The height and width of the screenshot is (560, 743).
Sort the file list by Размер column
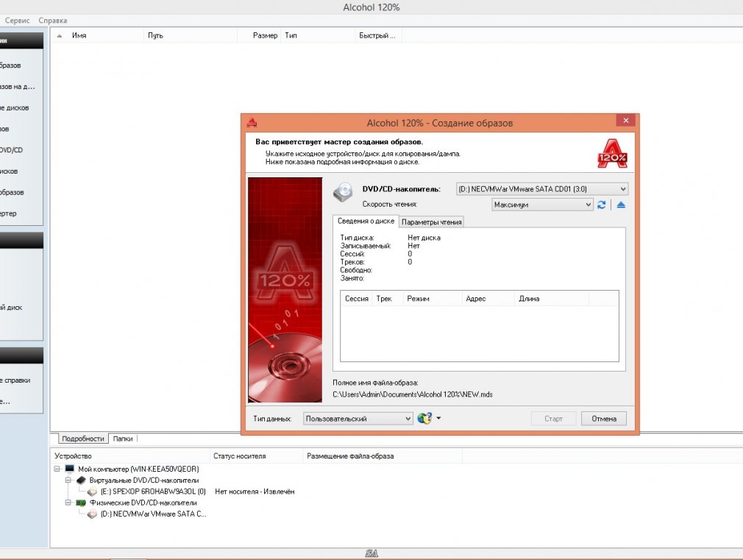[259, 35]
